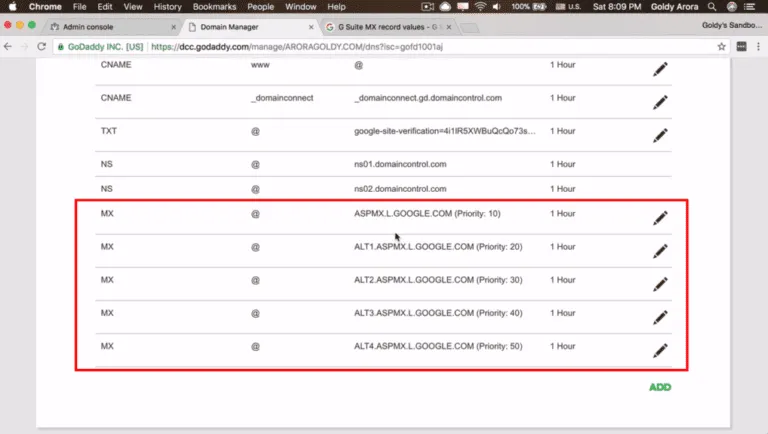The image size is (768, 434).
Task: Edit the ALT2.ASPMX.L.GOOGLE.COM MX record
Action: click(660, 284)
